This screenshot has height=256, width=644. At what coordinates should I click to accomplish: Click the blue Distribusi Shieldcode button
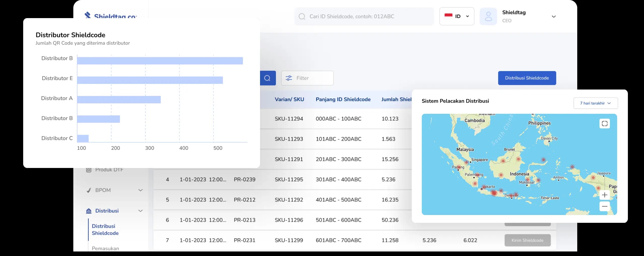(x=527, y=78)
